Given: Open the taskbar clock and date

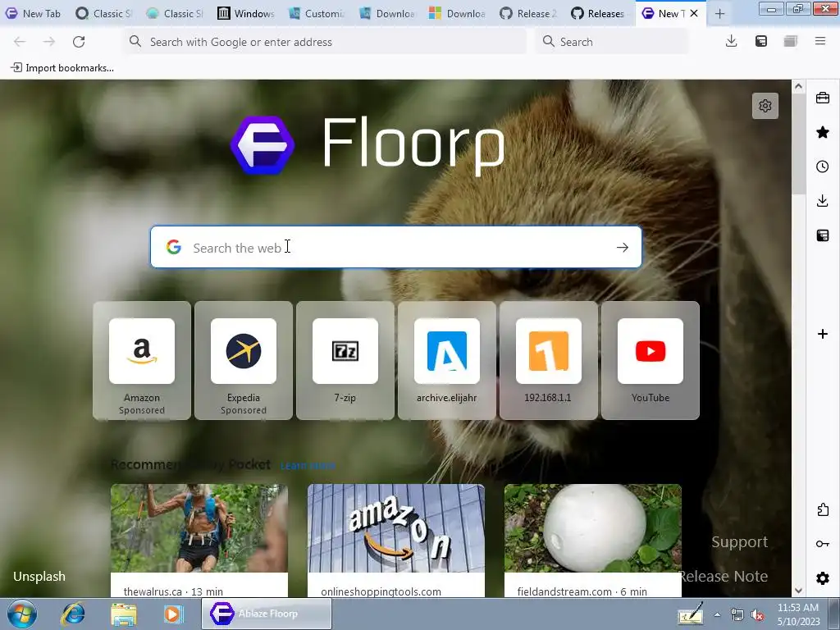Looking at the screenshot, I should pyautogui.click(x=798, y=614).
